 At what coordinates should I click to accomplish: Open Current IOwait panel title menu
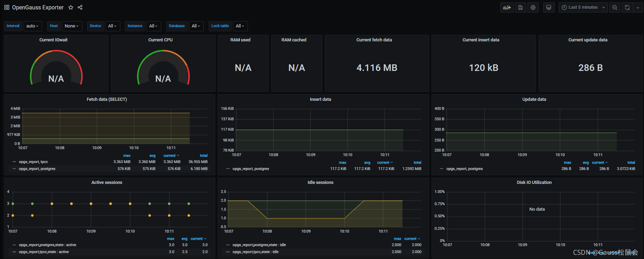[x=54, y=40]
